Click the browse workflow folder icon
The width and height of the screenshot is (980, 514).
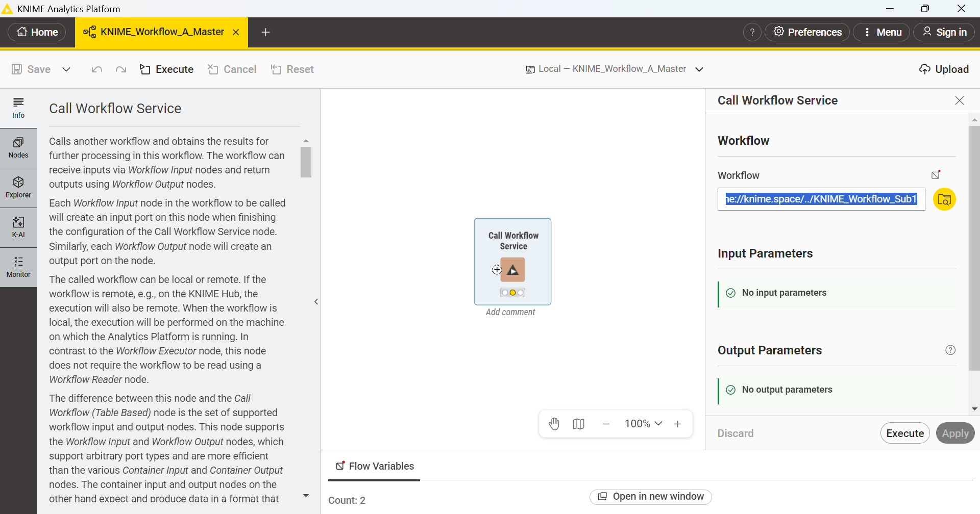click(944, 199)
